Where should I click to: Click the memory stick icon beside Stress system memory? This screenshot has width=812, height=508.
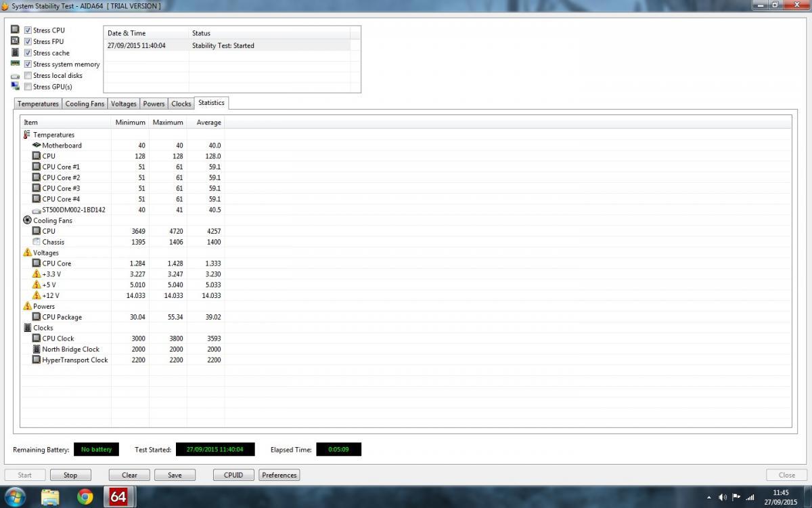click(x=15, y=64)
